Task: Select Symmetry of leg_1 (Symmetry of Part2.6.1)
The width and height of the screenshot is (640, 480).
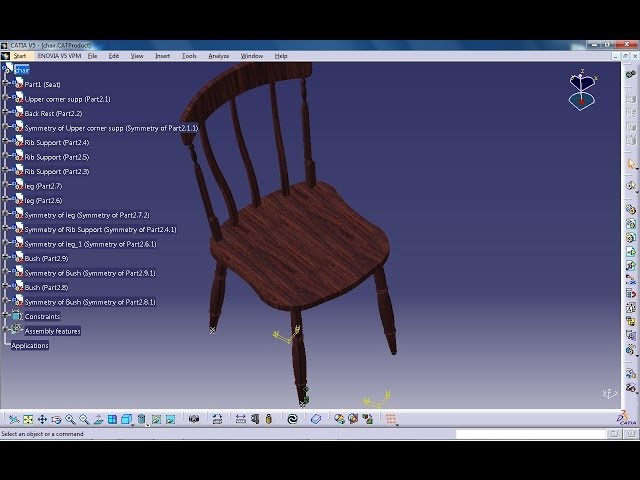Action: pyautogui.click(x=91, y=244)
